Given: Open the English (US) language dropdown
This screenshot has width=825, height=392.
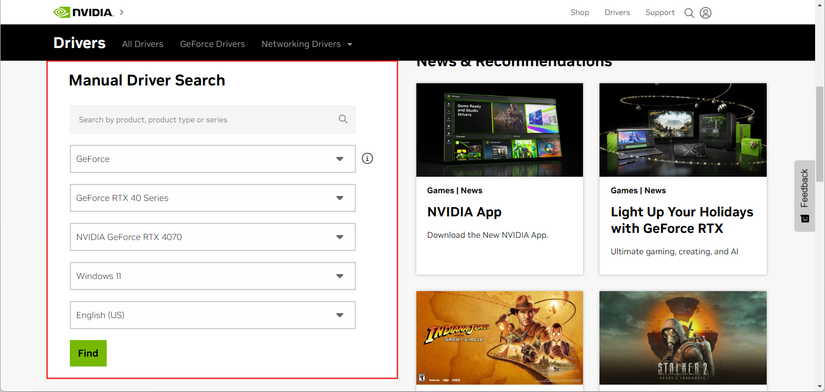Looking at the screenshot, I should click(213, 315).
